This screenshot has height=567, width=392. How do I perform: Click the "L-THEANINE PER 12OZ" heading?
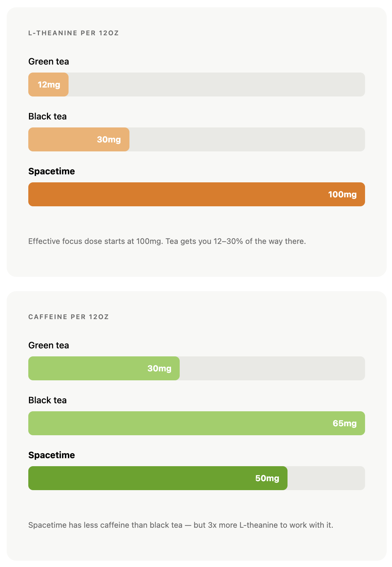tap(74, 33)
